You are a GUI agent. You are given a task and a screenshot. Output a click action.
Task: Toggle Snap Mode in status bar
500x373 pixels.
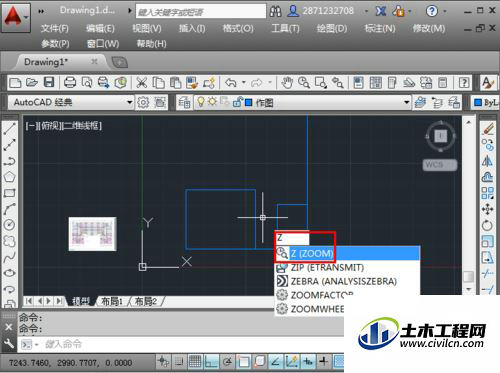(x=179, y=361)
